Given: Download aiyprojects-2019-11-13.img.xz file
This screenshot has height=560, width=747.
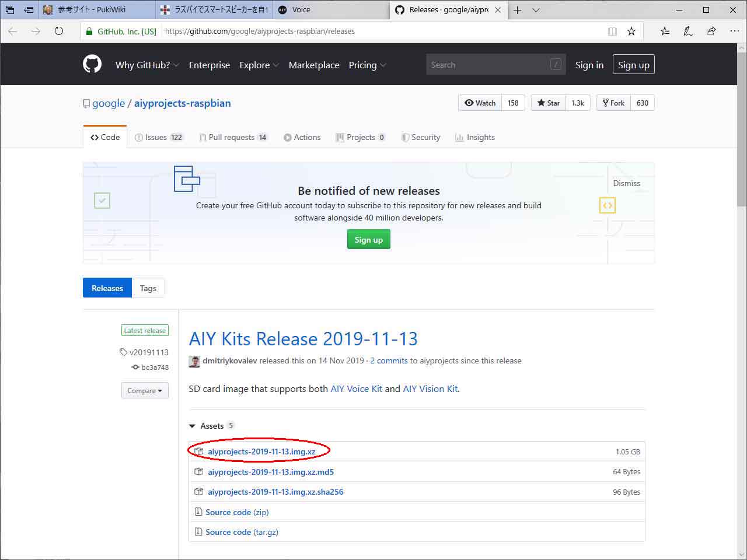Looking at the screenshot, I should tap(261, 452).
